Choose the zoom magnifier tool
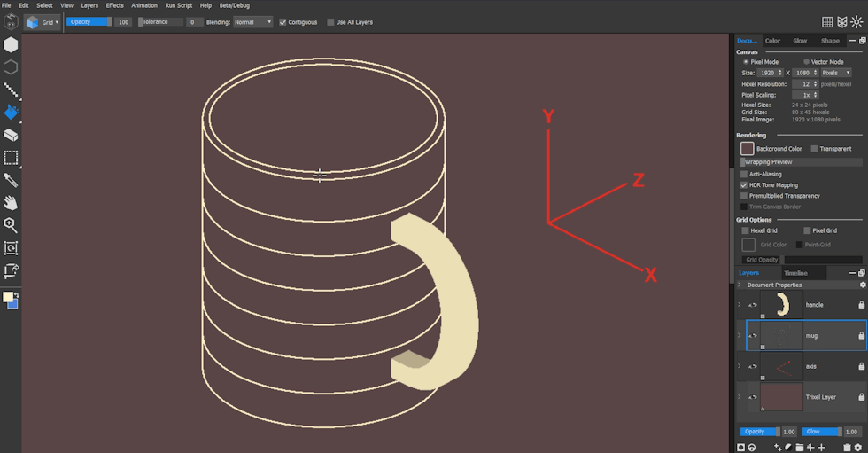Viewport: 868px width, 453px height. (x=12, y=225)
